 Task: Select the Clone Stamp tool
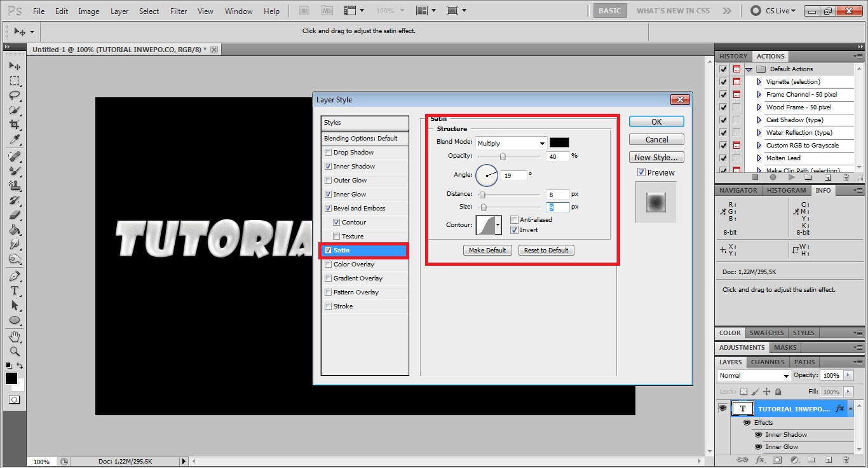pos(15,186)
